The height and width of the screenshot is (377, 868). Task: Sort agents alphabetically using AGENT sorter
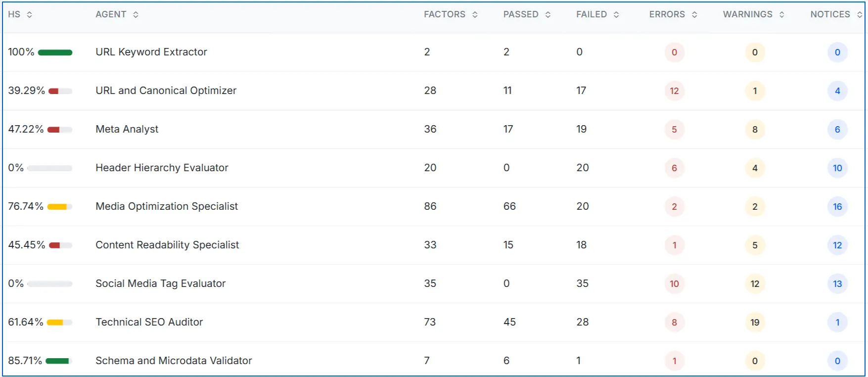(135, 14)
